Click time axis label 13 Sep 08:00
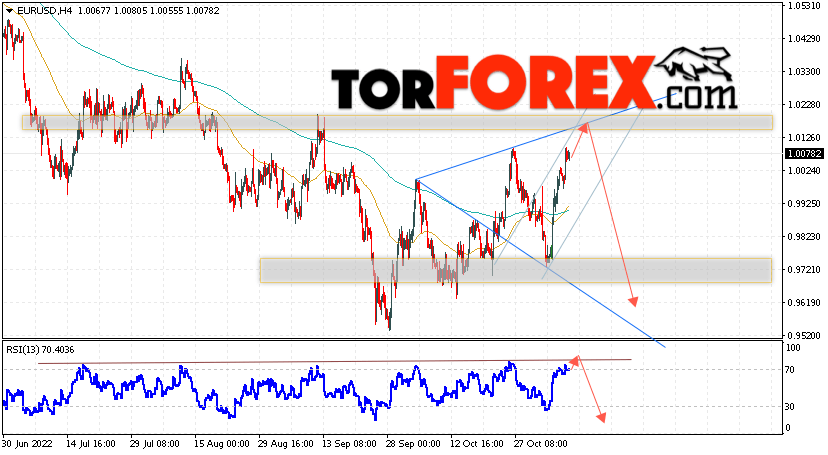This screenshot has height=455, width=828. click(350, 443)
